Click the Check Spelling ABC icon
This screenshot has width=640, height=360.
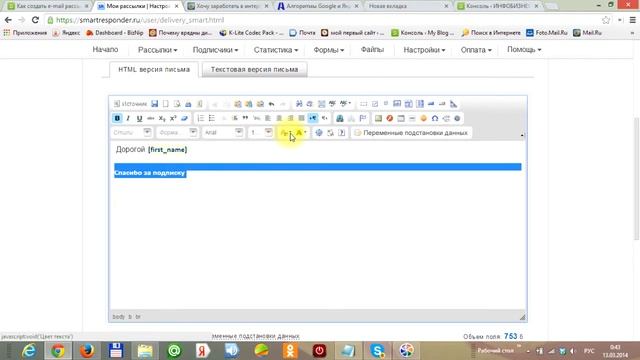click(x=332, y=104)
